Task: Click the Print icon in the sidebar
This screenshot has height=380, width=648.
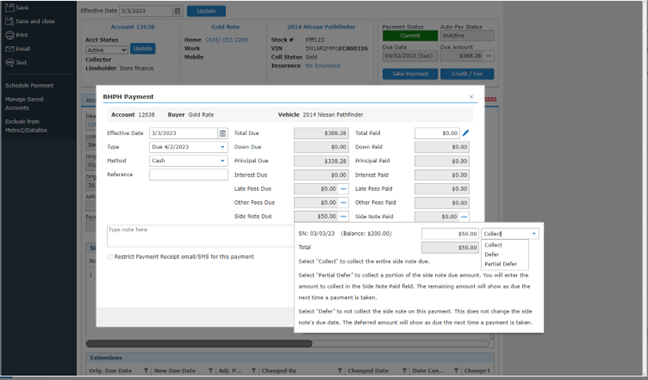Action: tap(10, 35)
